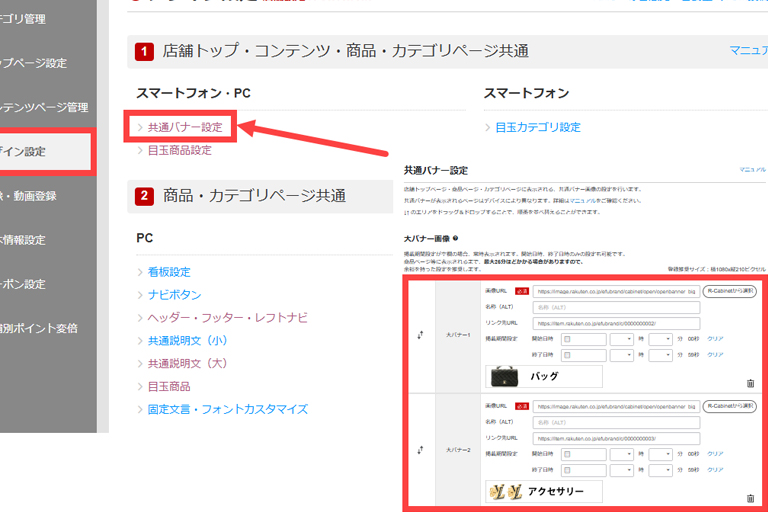The width and height of the screenshot is (768, 512).
Task: Click the バッグ banner preview thumbnail
Action: click(x=544, y=376)
